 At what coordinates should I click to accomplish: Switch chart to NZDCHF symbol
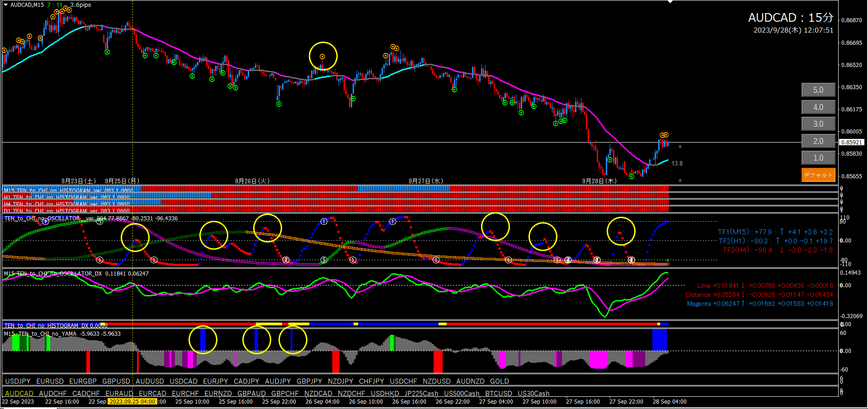[x=351, y=394]
